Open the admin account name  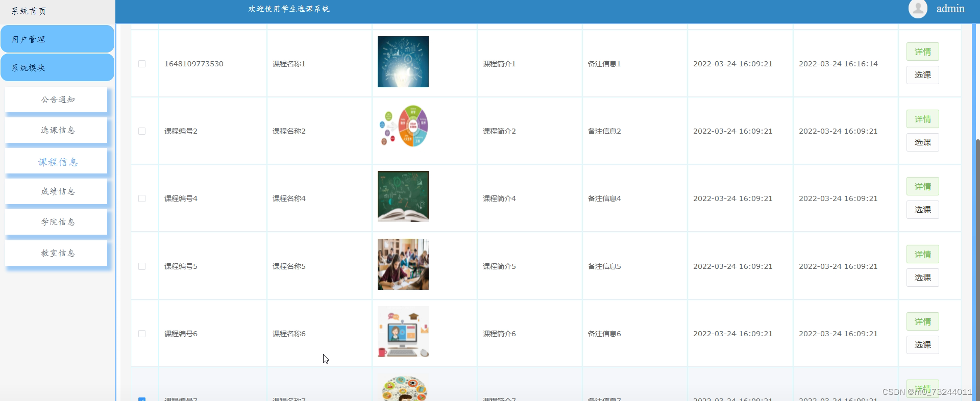tap(950, 9)
